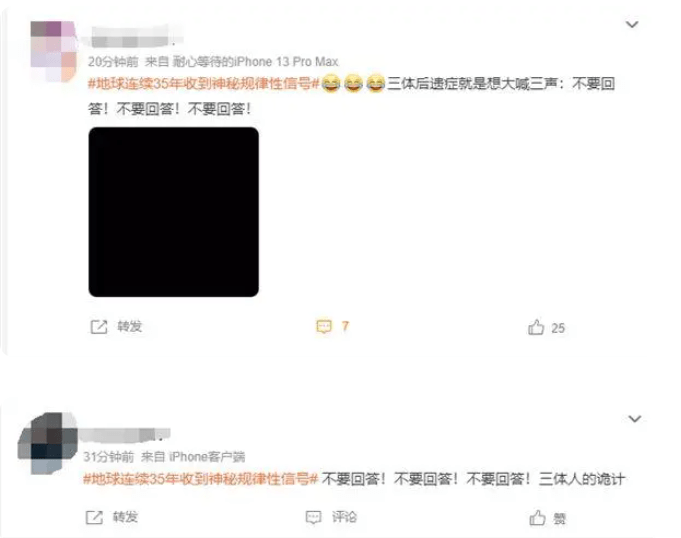Viewport: 681px width, 538px height.
Task: Click the second poster's blurred username
Action: 124,435
